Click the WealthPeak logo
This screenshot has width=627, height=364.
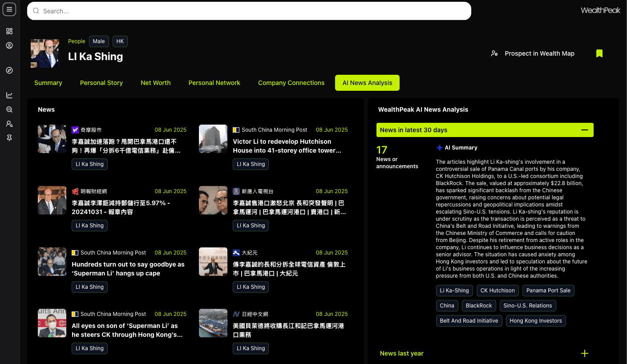(x=600, y=10)
